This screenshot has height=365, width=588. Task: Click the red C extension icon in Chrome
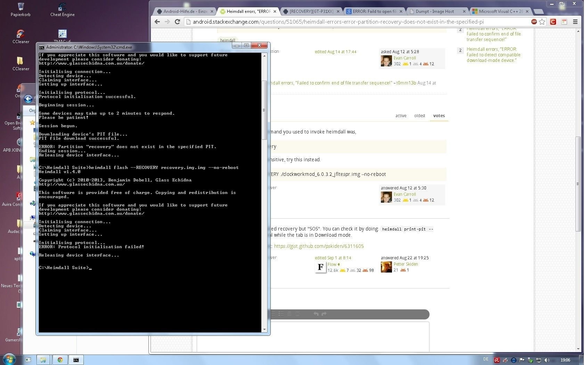click(553, 22)
